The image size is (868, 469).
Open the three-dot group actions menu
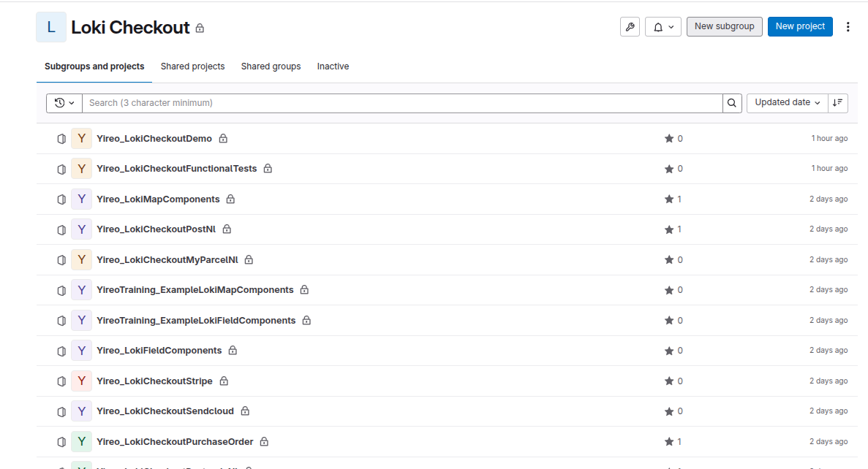pos(848,27)
